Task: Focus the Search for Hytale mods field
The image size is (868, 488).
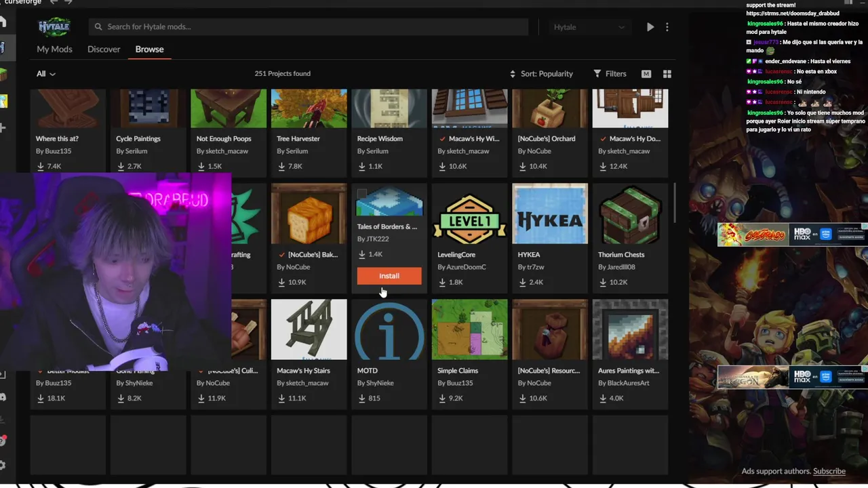Action: [x=309, y=27]
